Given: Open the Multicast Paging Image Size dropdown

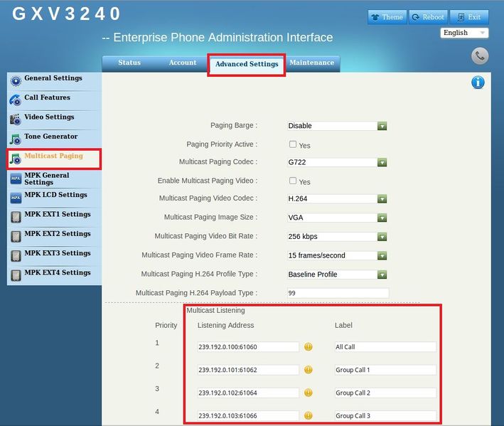Looking at the screenshot, I should pos(337,218).
